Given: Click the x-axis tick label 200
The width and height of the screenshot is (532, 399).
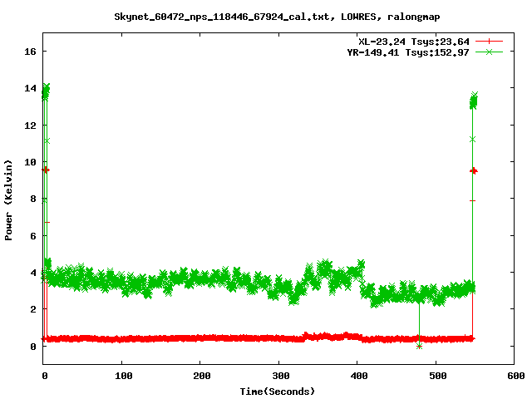Looking at the screenshot, I should click(x=202, y=376).
